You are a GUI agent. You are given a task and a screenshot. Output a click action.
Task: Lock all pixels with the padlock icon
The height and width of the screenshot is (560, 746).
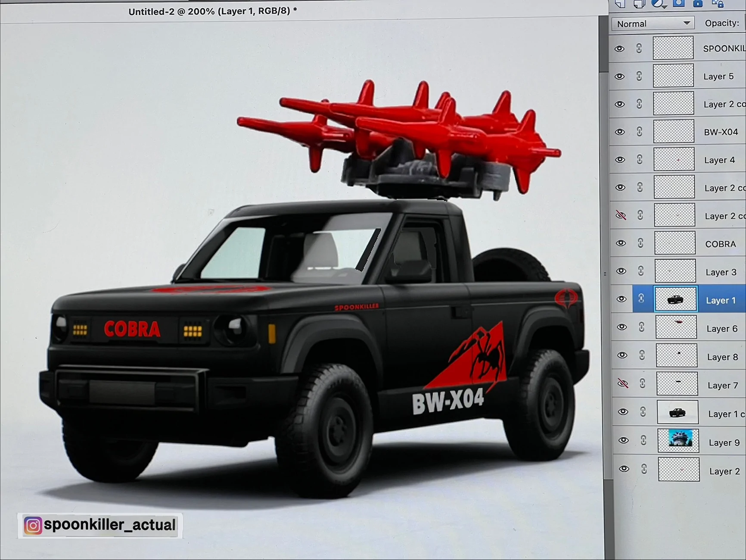coord(698,3)
